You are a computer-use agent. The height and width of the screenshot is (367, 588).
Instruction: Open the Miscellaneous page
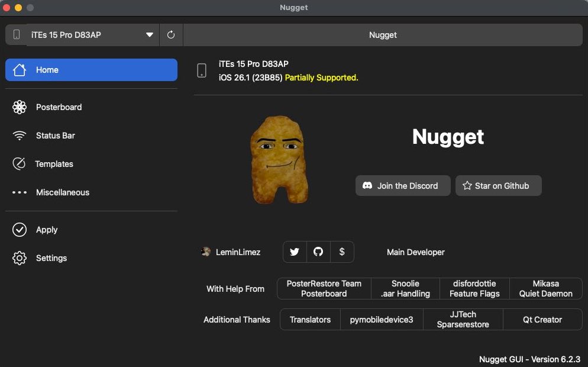(x=91, y=192)
